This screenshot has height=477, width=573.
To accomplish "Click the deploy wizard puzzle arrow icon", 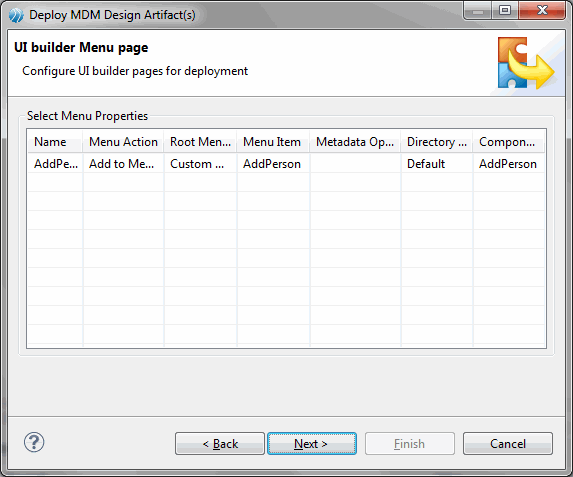I will (x=526, y=63).
